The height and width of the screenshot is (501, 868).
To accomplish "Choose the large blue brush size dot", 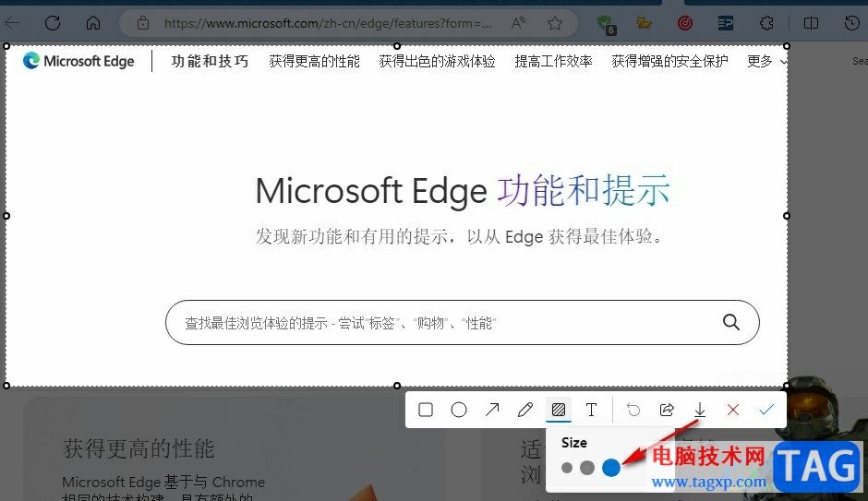I will [611, 467].
